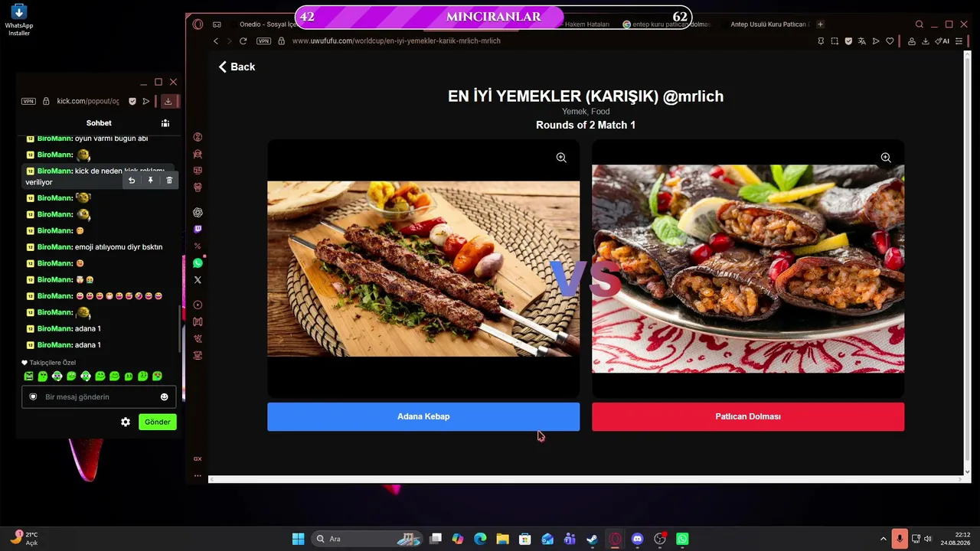Image resolution: width=980 pixels, height=551 pixels.
Task: Click the uwufufu page vertical scrollbar down arrow
Action: (968, 472)
